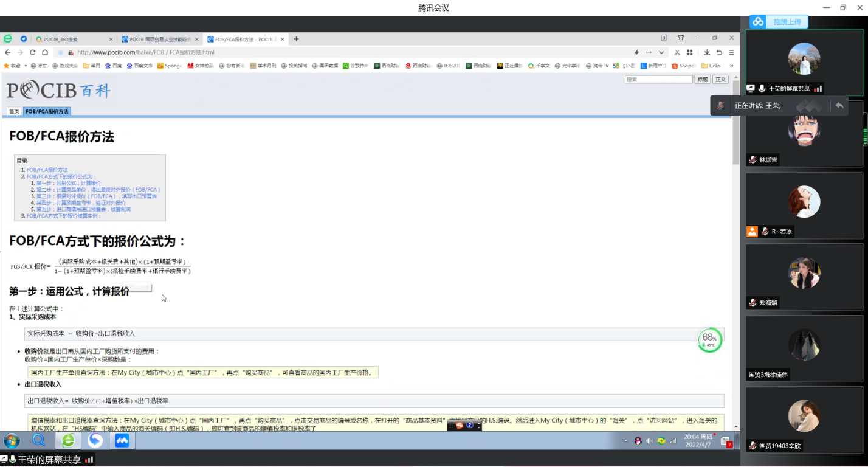Click the browser refresh icon

tap(32, 52)
